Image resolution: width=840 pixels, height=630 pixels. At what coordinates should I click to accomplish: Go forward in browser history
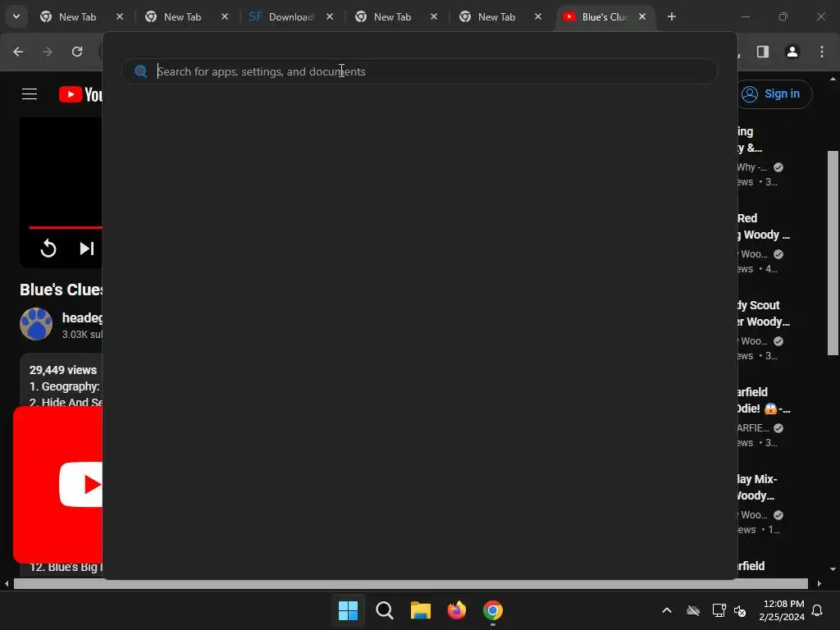pos(48,52)
